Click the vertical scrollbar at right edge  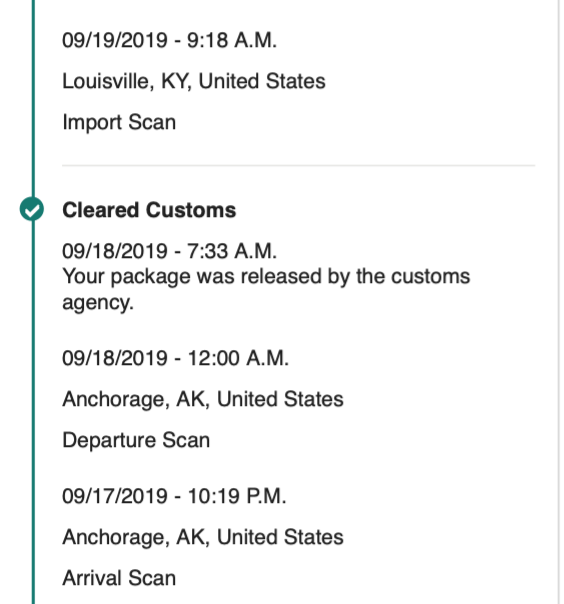coord(558,302)
